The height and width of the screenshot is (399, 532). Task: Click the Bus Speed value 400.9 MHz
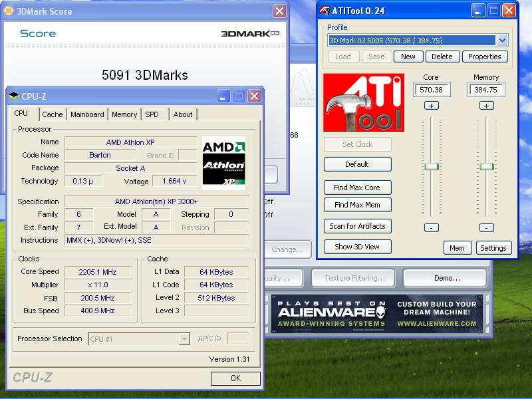click(x=98, y=311)
